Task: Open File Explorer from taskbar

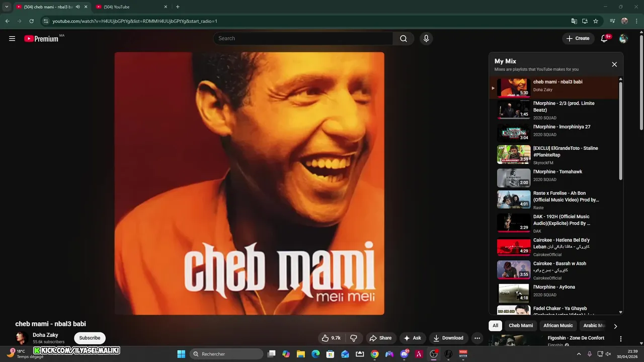Action: [x=301, y=354]
